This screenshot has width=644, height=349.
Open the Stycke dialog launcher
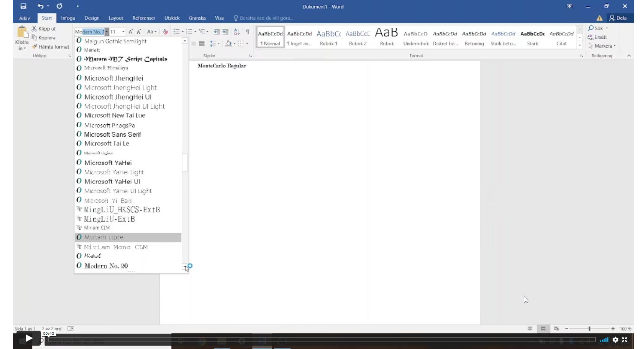(250, 56)
